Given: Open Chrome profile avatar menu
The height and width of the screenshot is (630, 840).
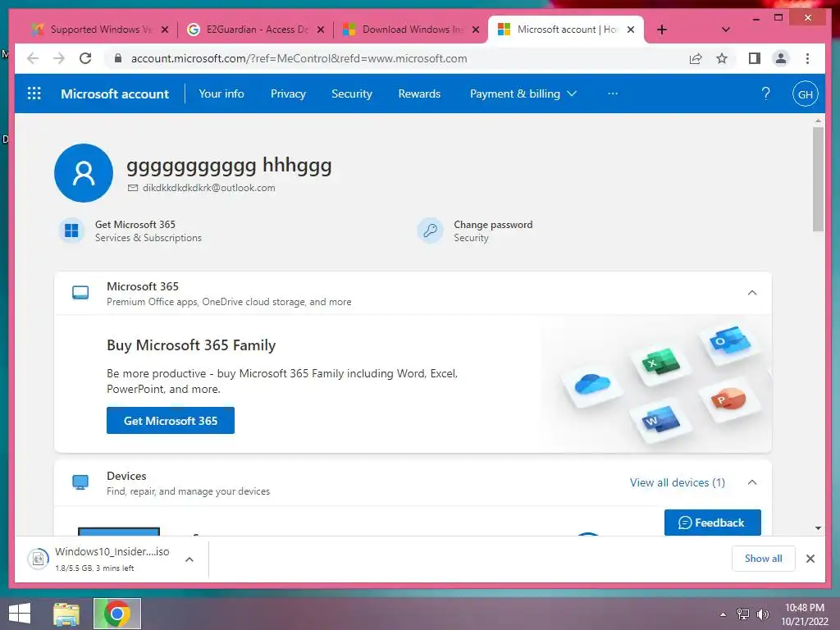Looking at the screenshot, I should (x=781, y=58).
